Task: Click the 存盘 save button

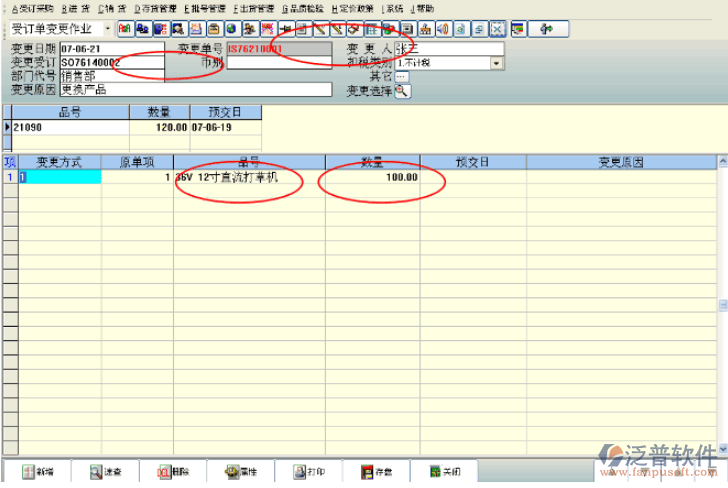Action: [377, 472]
